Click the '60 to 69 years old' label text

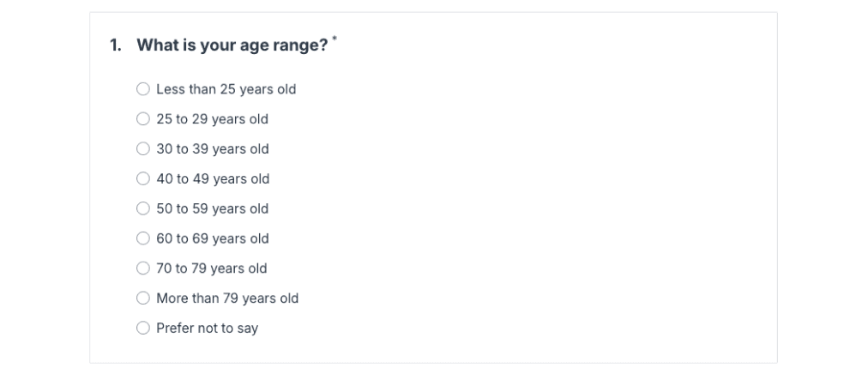[213, 238]
